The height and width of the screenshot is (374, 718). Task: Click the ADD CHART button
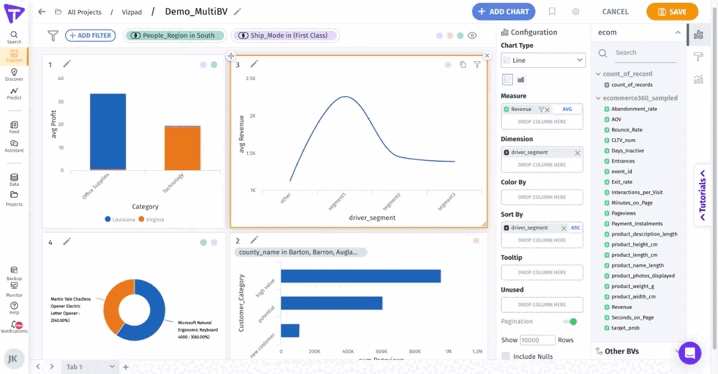503,11
